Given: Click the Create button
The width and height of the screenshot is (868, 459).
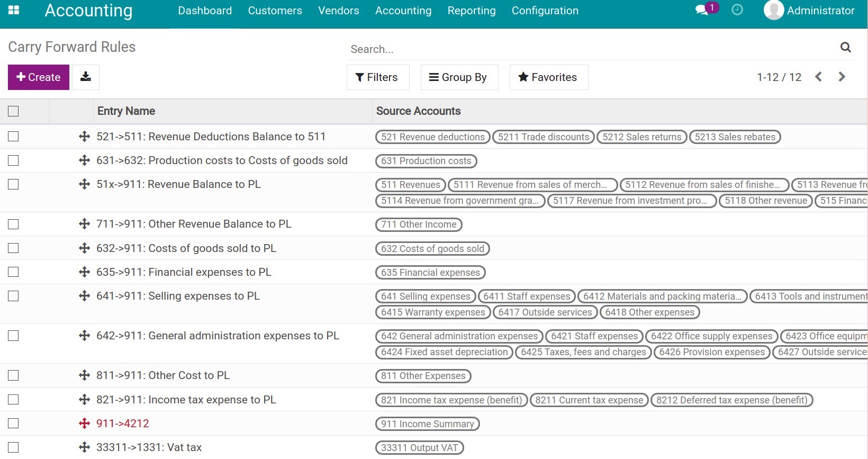Looking at the screenshot, I should tap(39, 77).
